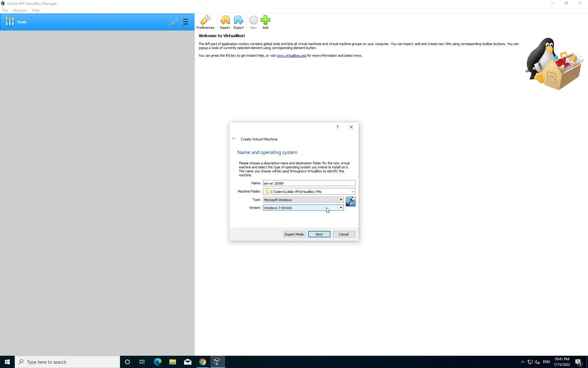Viewport: 588px width, 368px height.
Task: Expand the Version dropdown list
Action: tap(341, 208)
